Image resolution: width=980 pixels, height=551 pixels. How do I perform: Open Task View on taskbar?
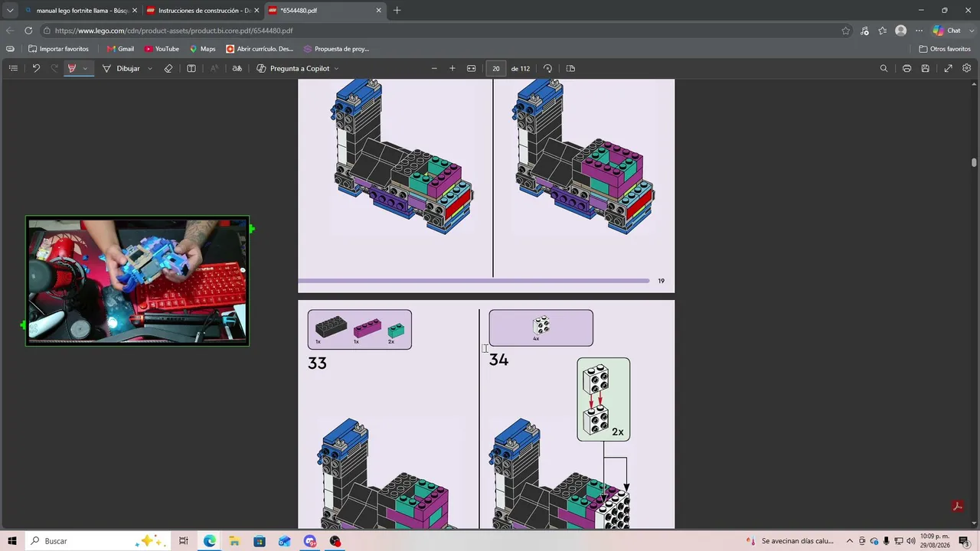[x=184, y=541]
